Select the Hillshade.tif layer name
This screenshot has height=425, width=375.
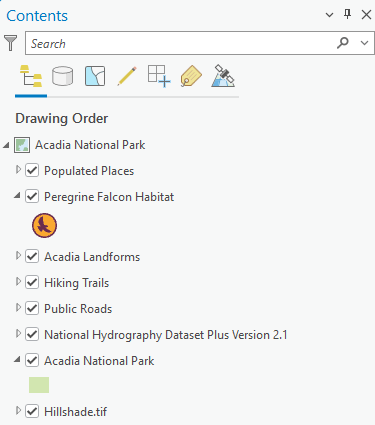click(x=76, y=412)
